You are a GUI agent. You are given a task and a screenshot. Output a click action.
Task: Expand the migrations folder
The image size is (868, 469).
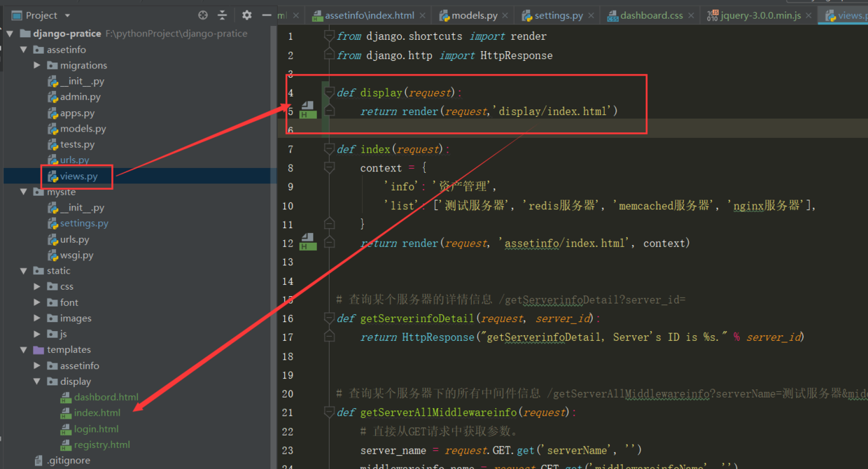coord(38,65)
